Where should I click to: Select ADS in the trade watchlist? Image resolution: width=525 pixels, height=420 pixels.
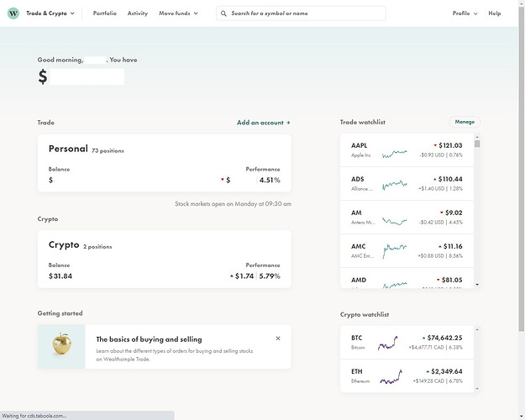[x=407, y=184]
